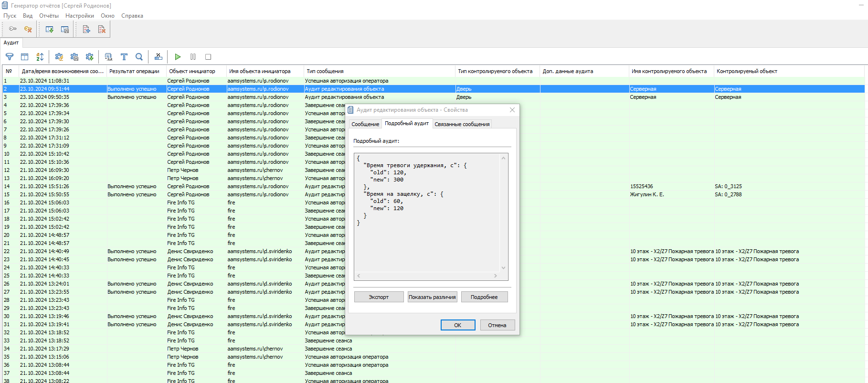The height and width of the screenshot is (383, 868).
Task: Click the Отмена button
Action: [497, 325]
